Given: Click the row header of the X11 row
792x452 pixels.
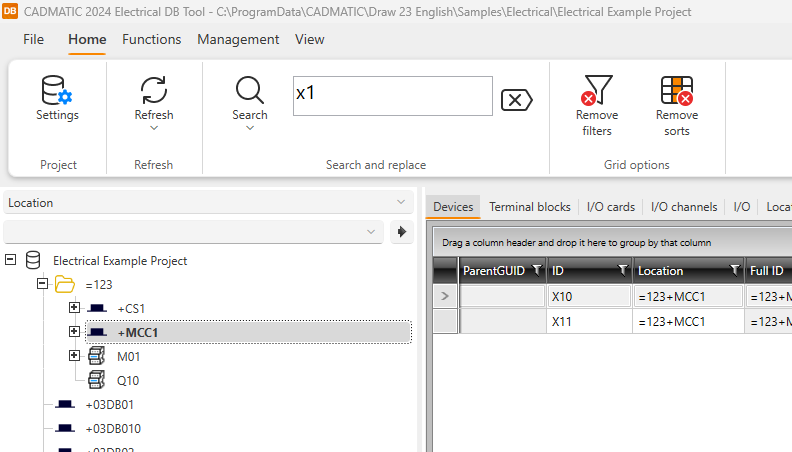Looking at the screenshot, I should pyautogui.click(x=445, y=321).
